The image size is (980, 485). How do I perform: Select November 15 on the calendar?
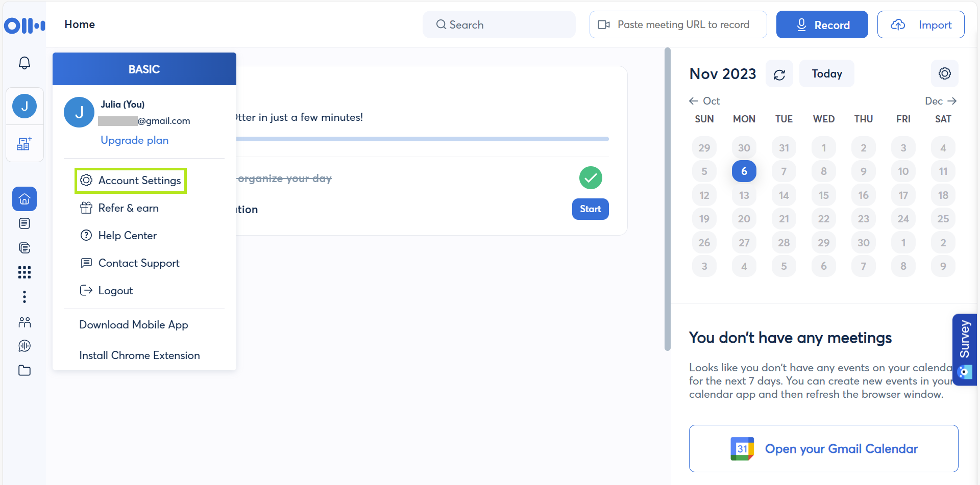(823, 195)
